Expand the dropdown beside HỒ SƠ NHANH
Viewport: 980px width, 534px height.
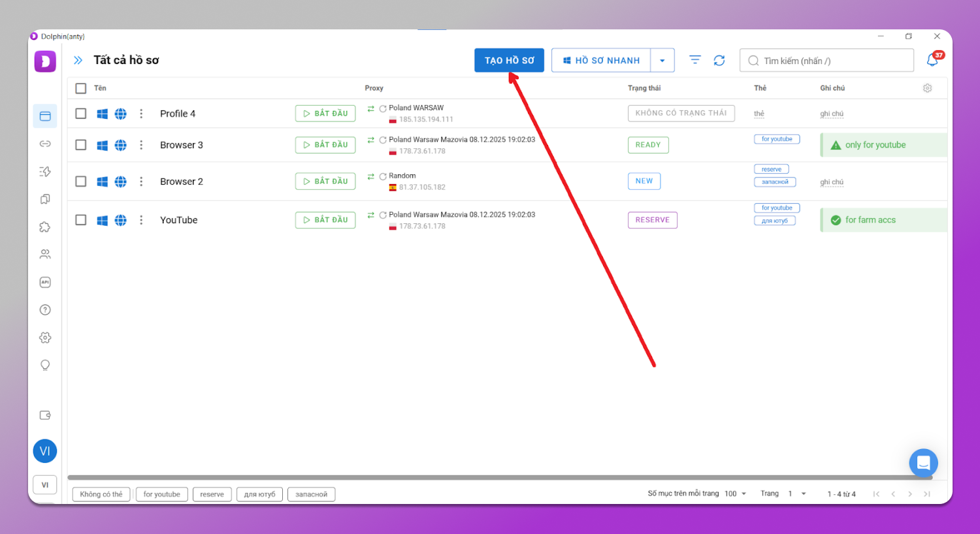pyautogui.click(x=662, y=59)
